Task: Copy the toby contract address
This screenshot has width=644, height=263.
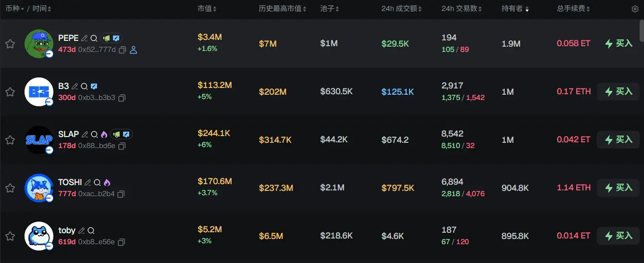Action: pos(121,242)
